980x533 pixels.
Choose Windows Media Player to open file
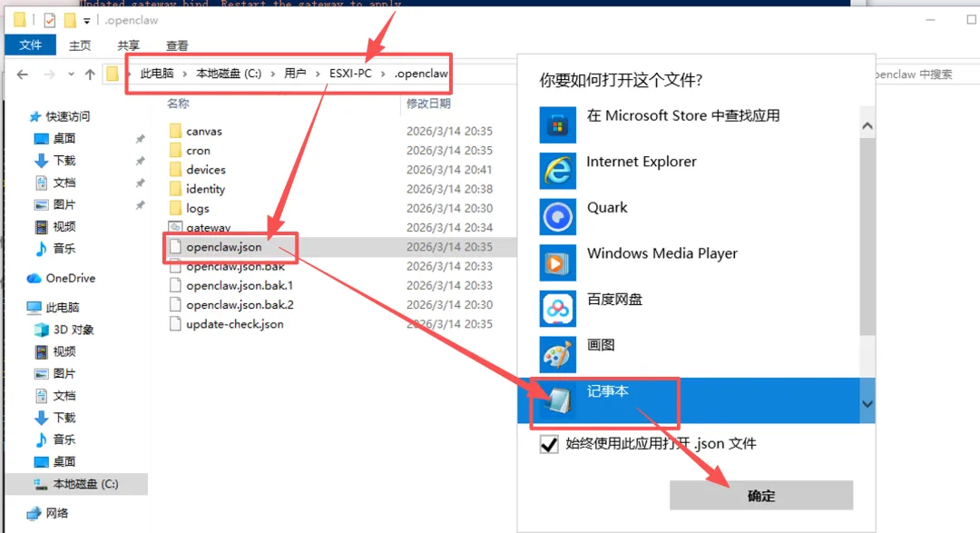pos(688,262)
